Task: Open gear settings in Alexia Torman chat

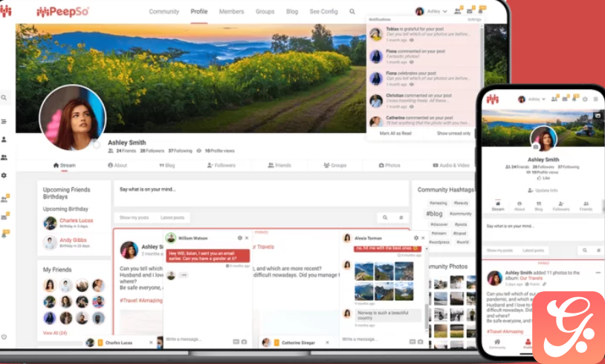Action: [x=416, y=238]
